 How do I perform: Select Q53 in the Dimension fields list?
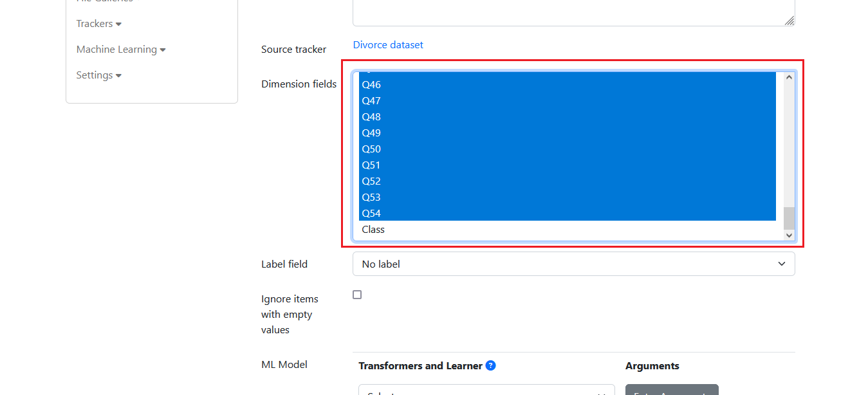click(x=567, y=197)
